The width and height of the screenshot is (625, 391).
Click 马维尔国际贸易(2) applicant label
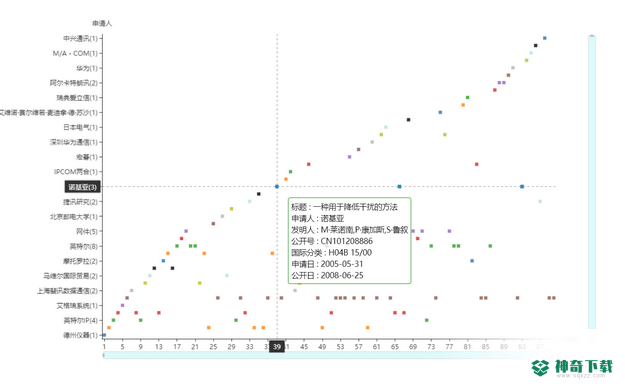(x=71, y=276)
